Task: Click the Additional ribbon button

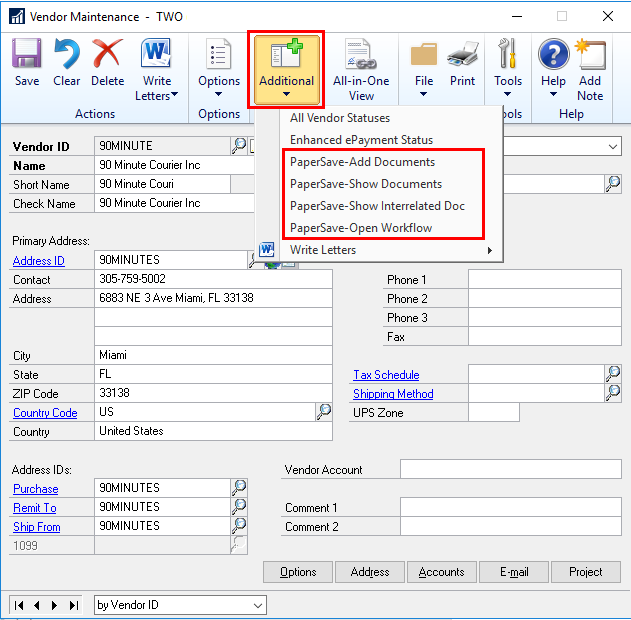Action: [286, 69]
